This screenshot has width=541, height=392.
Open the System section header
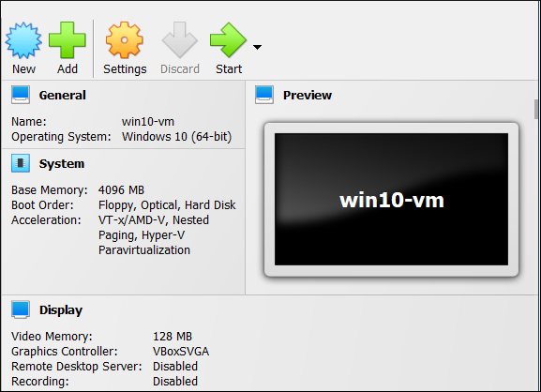pyautogui.click(x=62, y=163)
